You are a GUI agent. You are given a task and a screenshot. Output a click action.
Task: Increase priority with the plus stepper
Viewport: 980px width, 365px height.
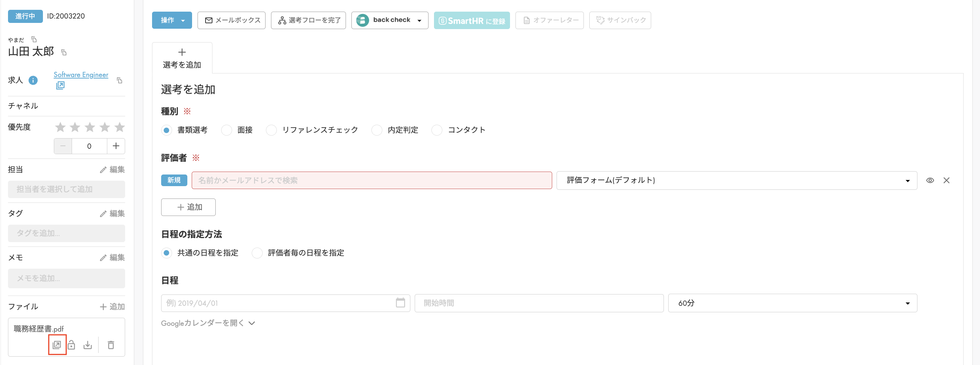pos(116,146)
